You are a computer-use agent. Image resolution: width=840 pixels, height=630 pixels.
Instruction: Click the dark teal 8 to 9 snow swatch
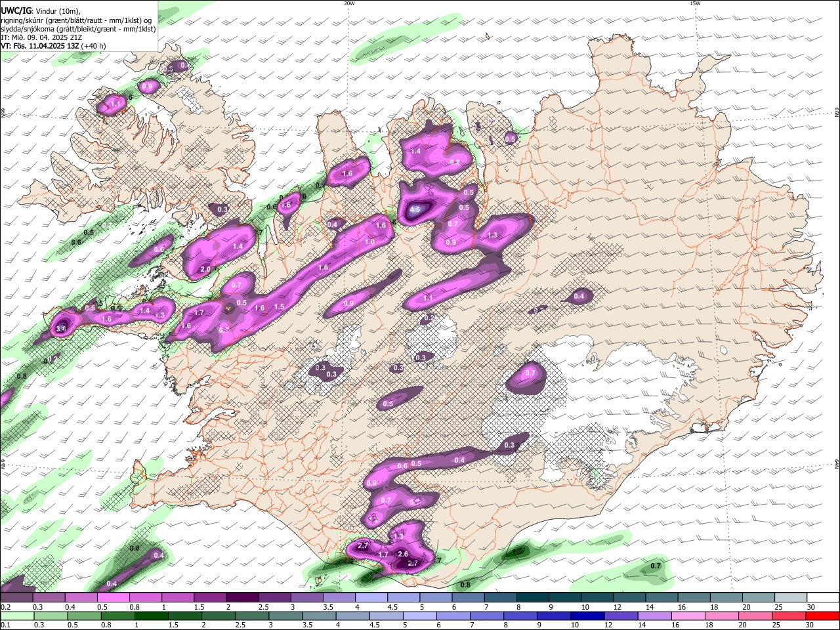(x=532, y=598)
